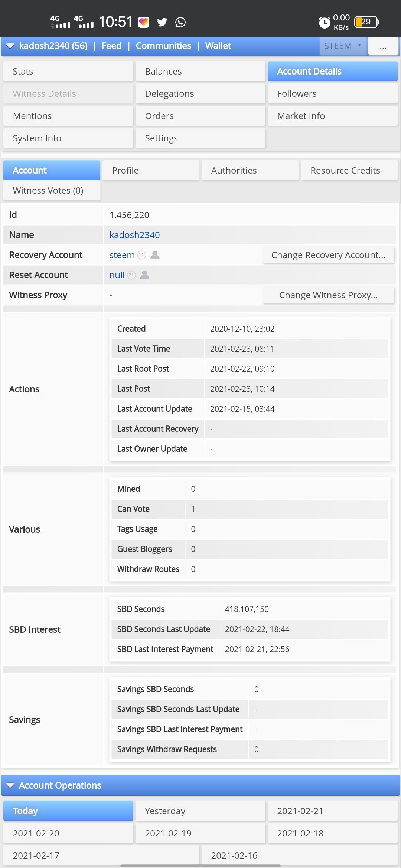Open the Settings tab

(x=200, y=138)
